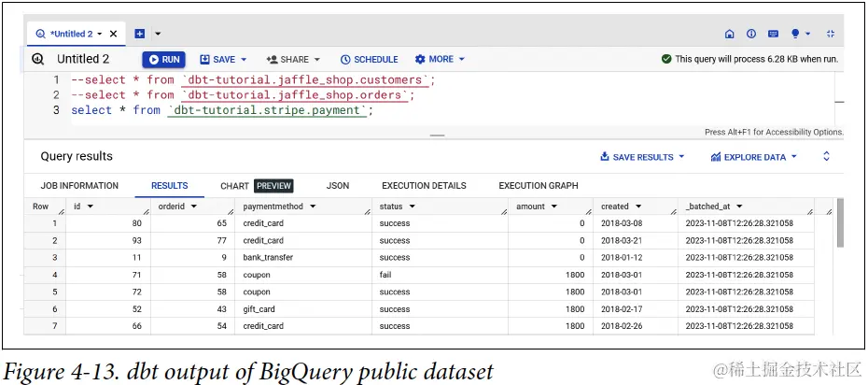Click 'bank_transfer' cell in row 3

[302, 258]
